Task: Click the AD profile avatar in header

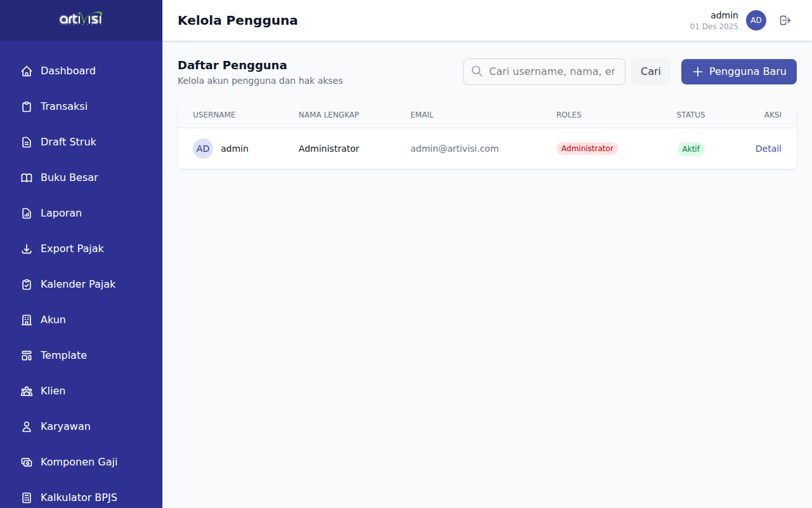Action: click(x=756, y=20)
